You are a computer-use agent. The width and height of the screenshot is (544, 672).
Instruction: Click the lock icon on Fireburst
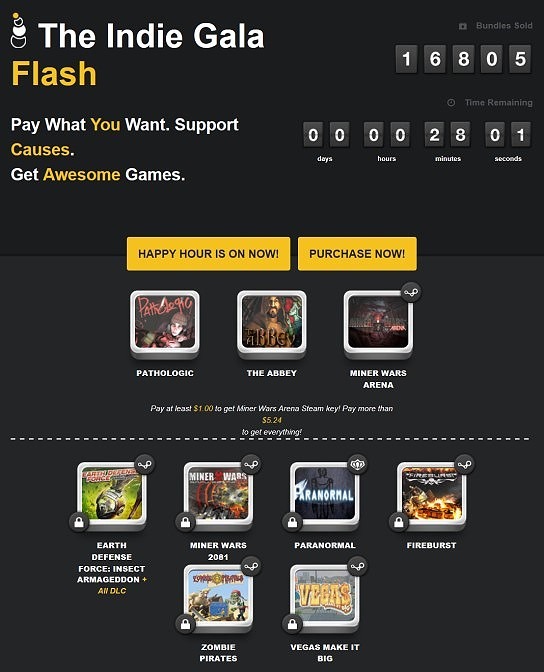tap(399, 522)
